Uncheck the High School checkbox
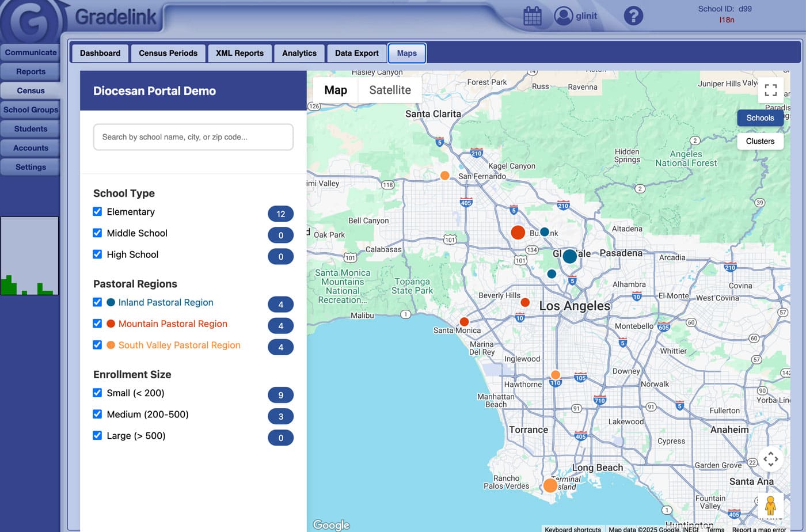 [x=97, y=254]
